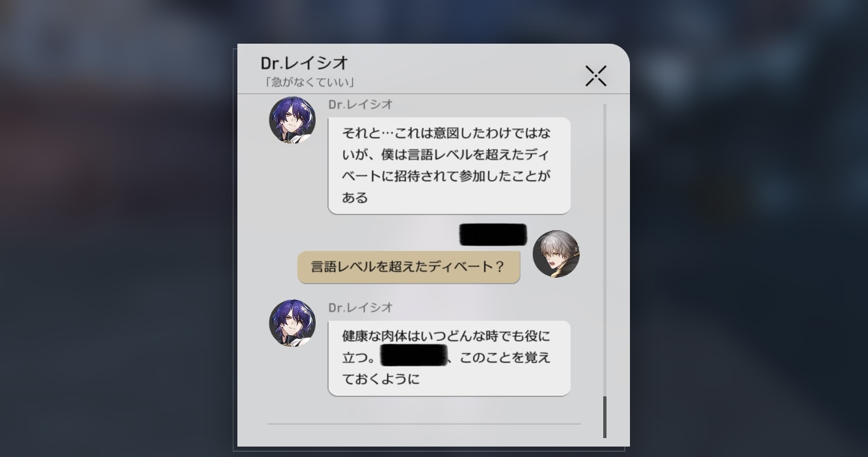Image resolution: width=868 pixels, height=457 pixels.
Task: Click the empty area beneath the divider
Action: [424, 435]
